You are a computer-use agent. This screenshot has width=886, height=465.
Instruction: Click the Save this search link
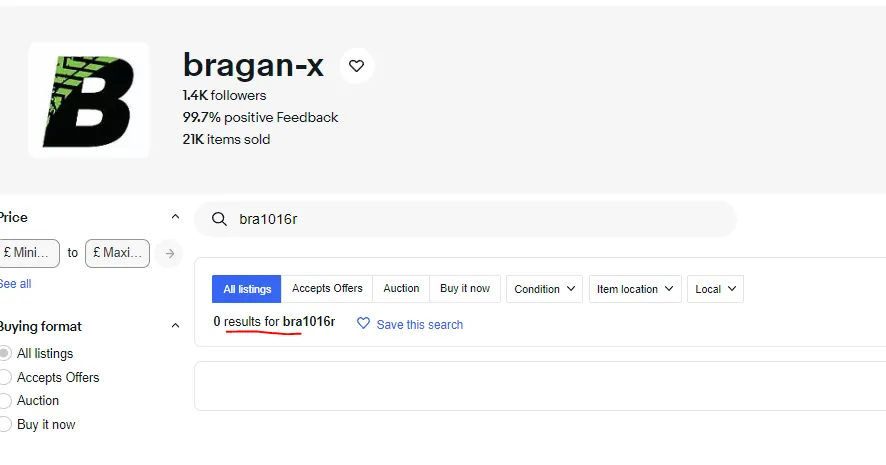click(x=419, y=324)
